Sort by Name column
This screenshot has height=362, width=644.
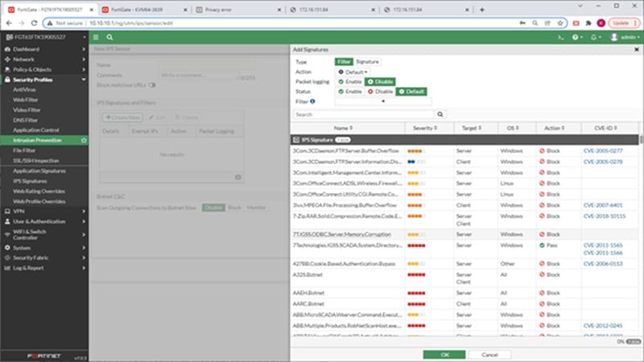344,128
